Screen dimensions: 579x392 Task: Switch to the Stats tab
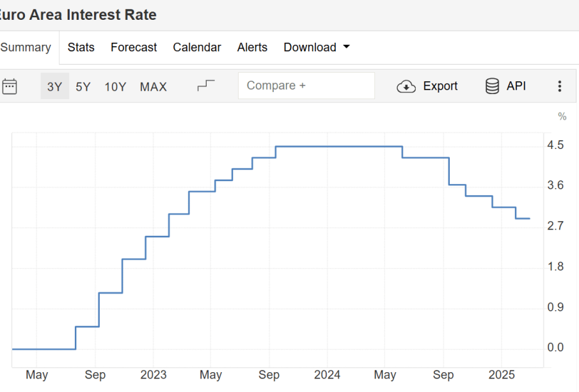coord(81,47)
